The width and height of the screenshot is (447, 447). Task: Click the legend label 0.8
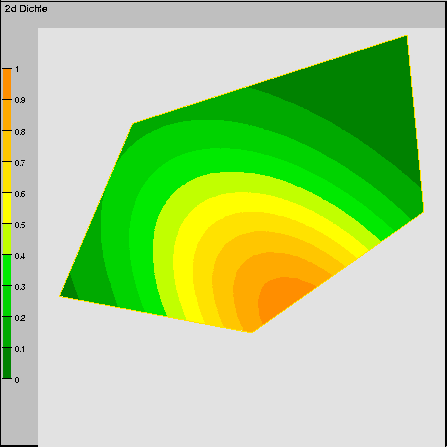coord(20,132)
